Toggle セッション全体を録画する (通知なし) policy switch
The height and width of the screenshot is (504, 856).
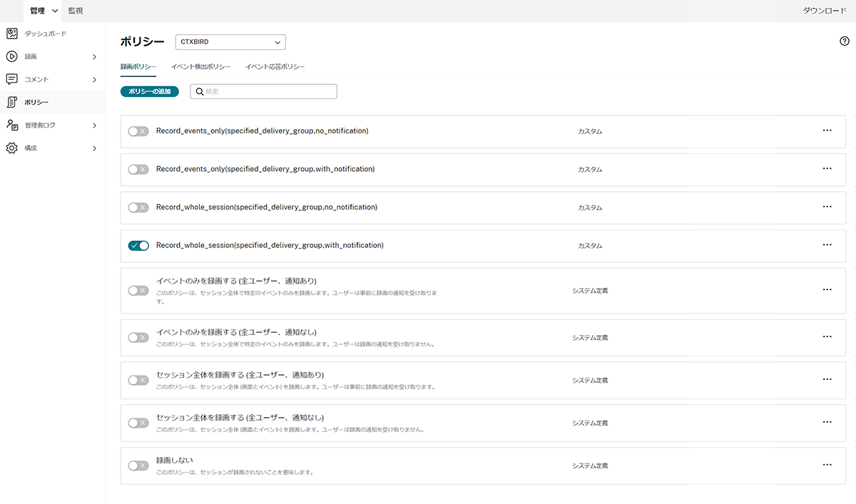138,423
